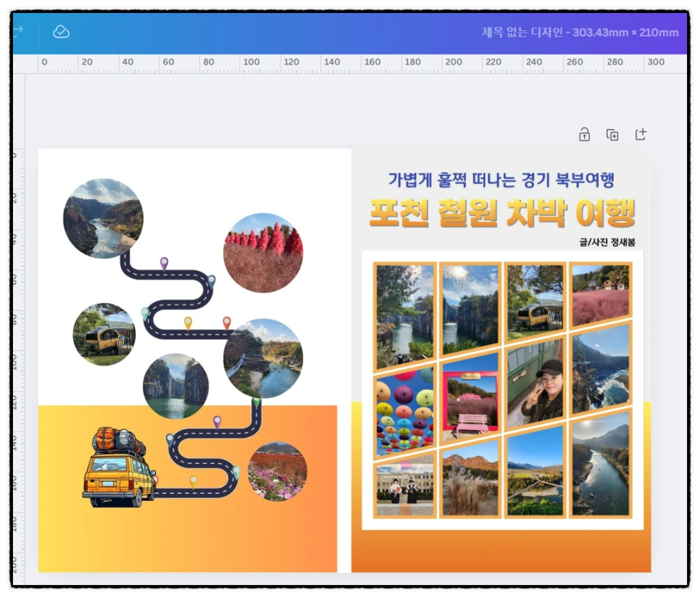Select the cosmos flower field circular photo
Image resolution: width=700 pixels, height=598 pixels.
click(x=278, y=471)
